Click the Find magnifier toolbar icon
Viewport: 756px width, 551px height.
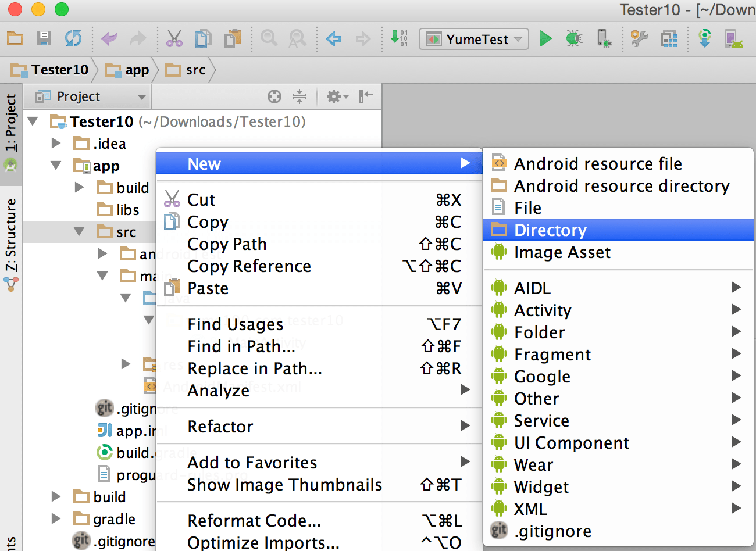[269, 39]
